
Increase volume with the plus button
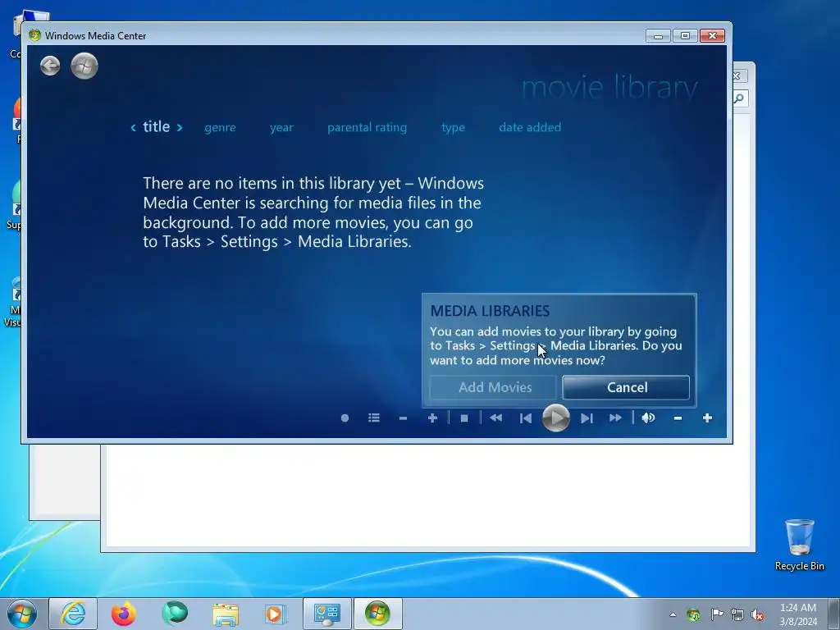707,418
